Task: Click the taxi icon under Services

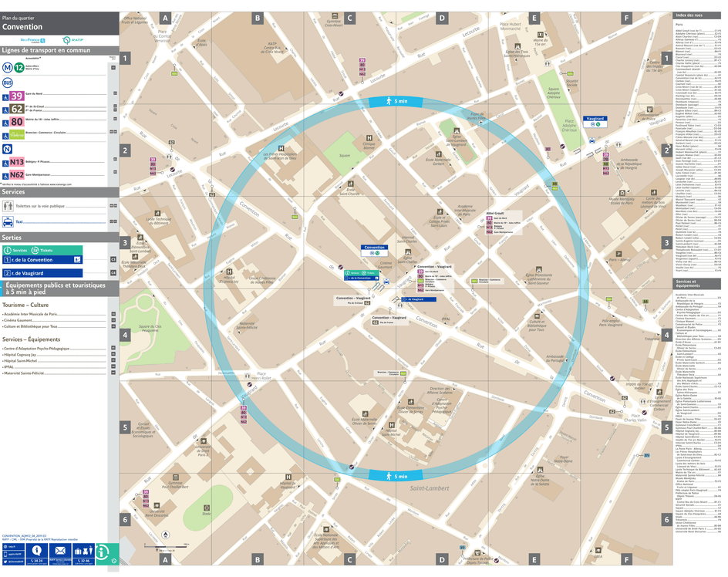Action: 8,221
